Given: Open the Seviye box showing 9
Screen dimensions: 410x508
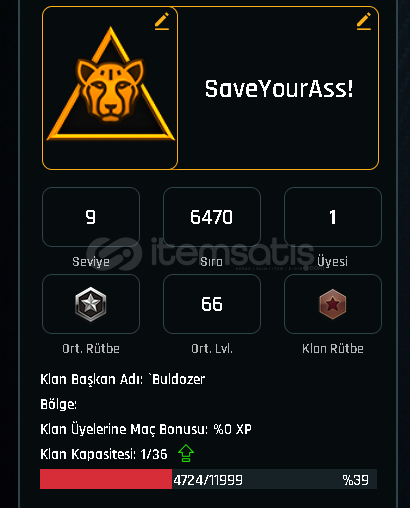Looking at the screenshot, I should (x=91, y=217).
